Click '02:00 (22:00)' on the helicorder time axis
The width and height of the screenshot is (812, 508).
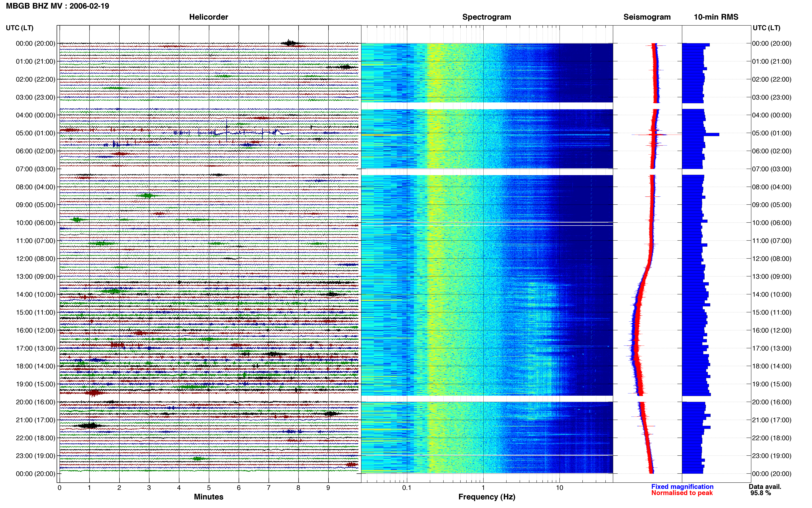(36, 79)
